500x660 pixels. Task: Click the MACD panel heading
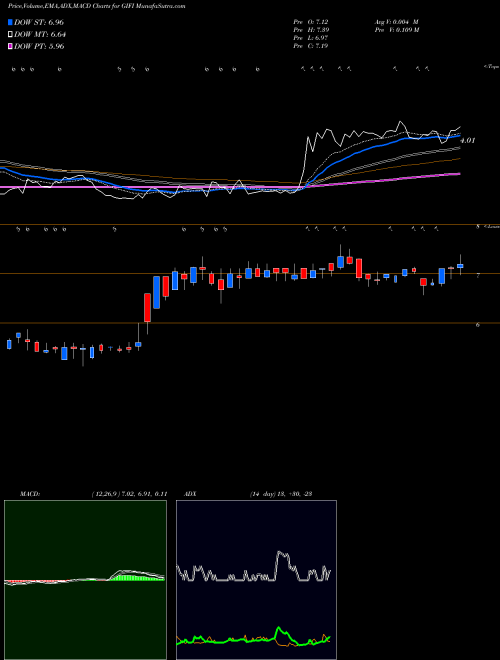click(29, 494)
